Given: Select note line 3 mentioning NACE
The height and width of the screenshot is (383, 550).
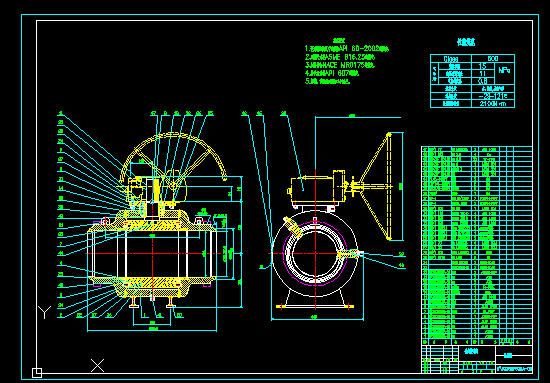Looking at the screenshot, I should 340,65.
